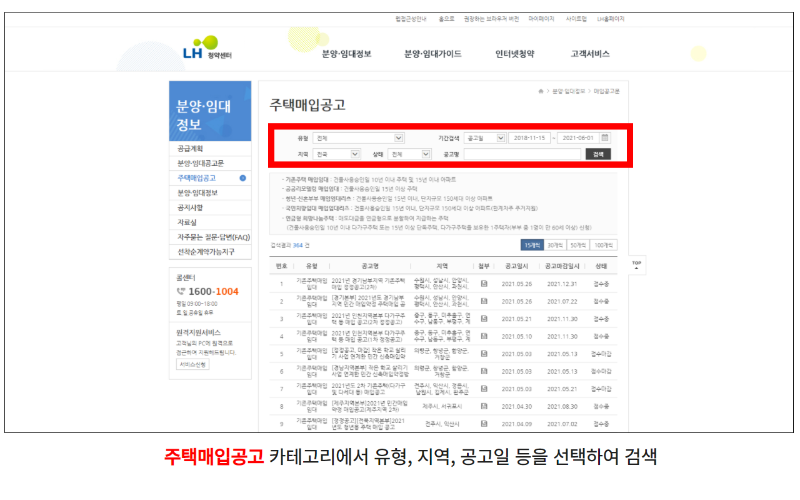800x500 pixels.
Task: Click the start date field 2018-11-15
Action: [529, 138]
